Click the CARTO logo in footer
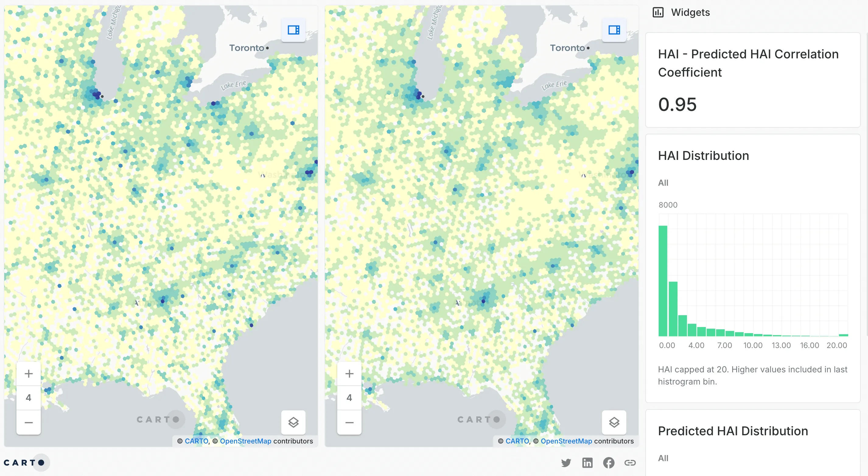This screenshot has width=868, height=476. click(x=24, y=463)
